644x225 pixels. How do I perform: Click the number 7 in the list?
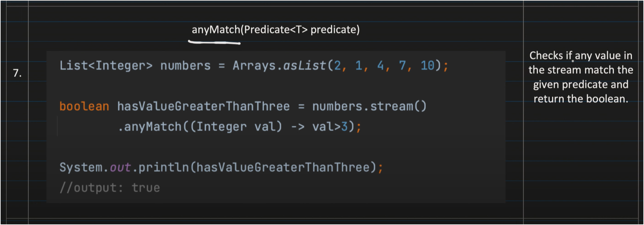coord(402,66)
